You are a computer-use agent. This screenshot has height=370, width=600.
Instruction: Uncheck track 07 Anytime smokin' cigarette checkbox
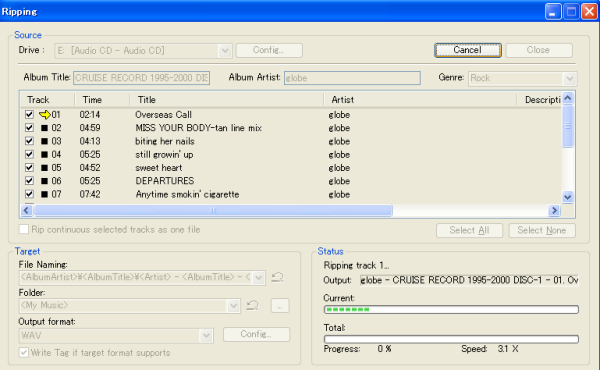pyautogui.click(x=29, y=194)
